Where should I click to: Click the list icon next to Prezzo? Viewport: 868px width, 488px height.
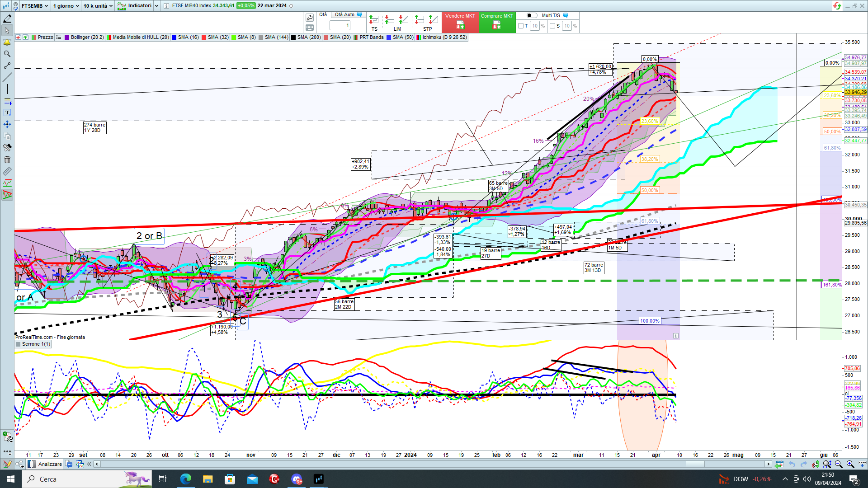[x=59, y=38]
